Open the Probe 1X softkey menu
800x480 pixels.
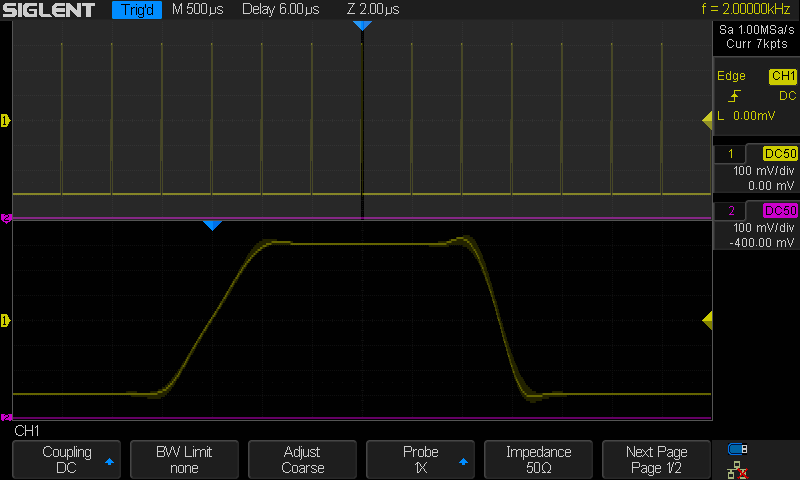coord(420,460)
